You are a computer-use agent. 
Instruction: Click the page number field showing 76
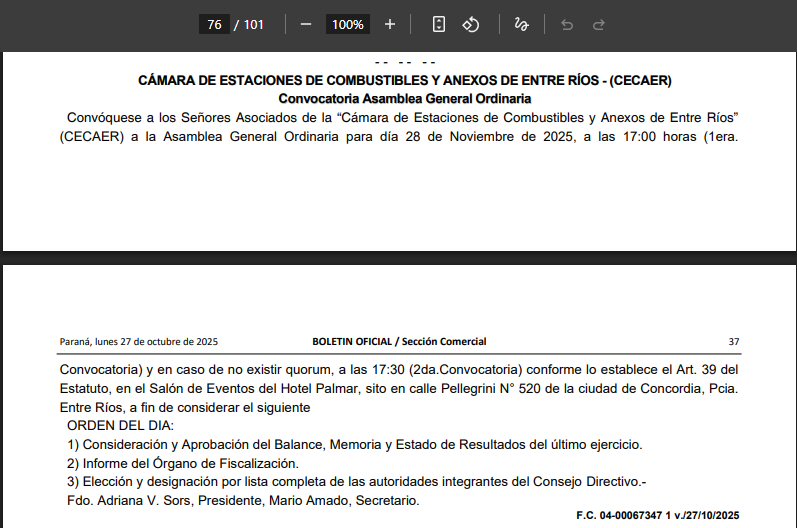[213, 24]
